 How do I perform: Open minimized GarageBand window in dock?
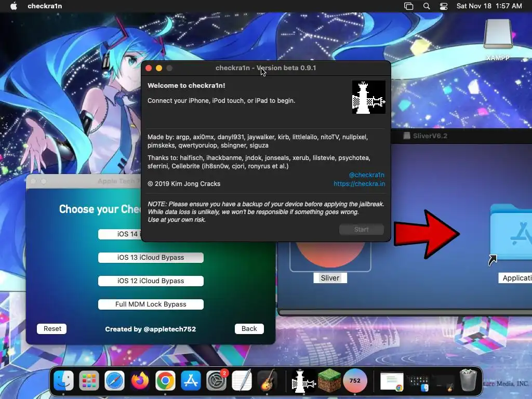pyautogui.click(x=444, y=383)
